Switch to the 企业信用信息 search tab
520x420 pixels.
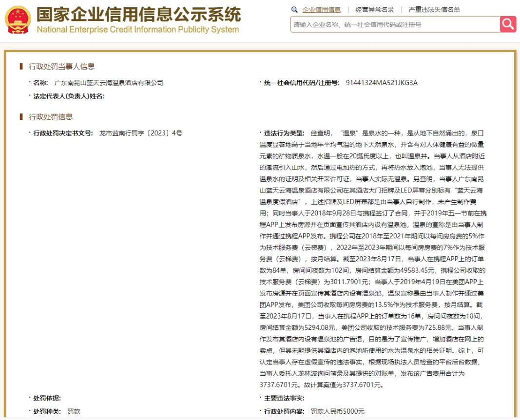point(321,10)
